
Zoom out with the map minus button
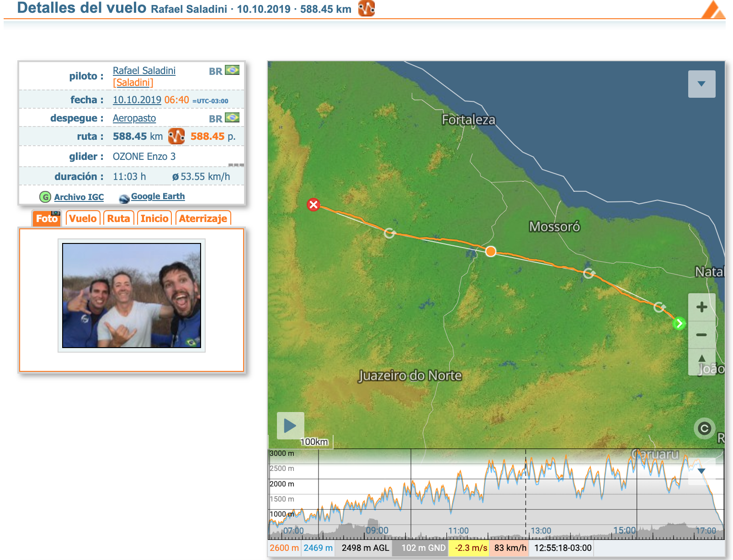701,335
